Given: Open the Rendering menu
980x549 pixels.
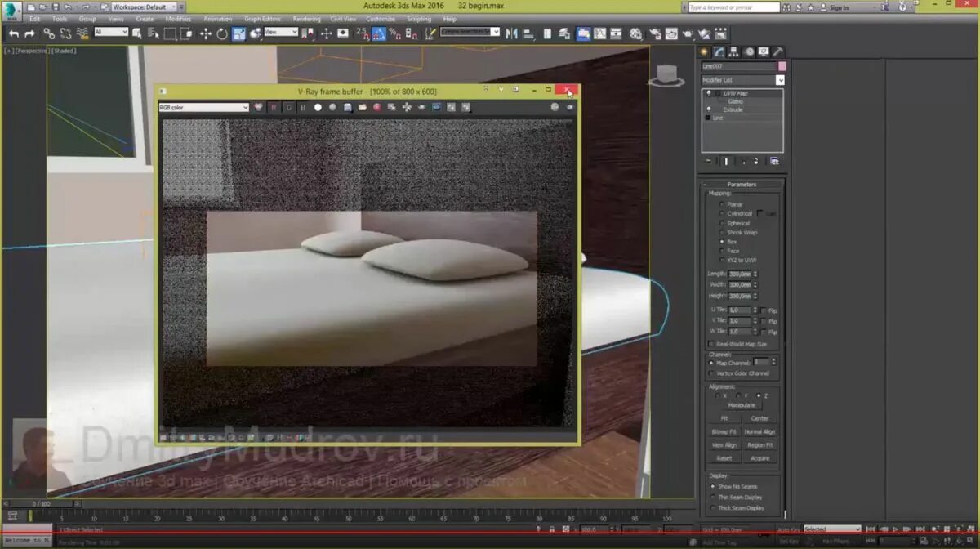Looking at the screenshot, I should (308, 18).
